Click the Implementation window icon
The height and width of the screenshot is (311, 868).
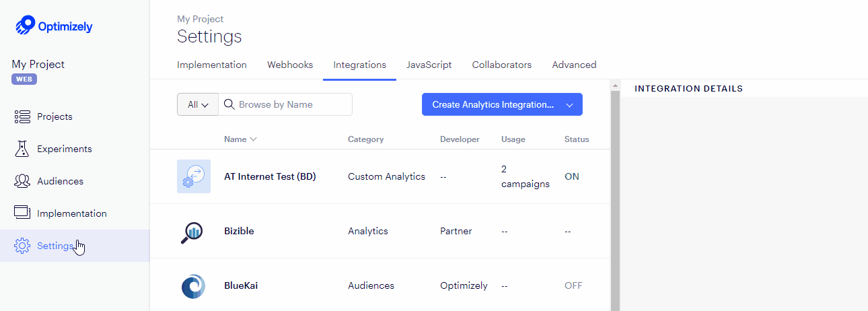coord(22,213)
